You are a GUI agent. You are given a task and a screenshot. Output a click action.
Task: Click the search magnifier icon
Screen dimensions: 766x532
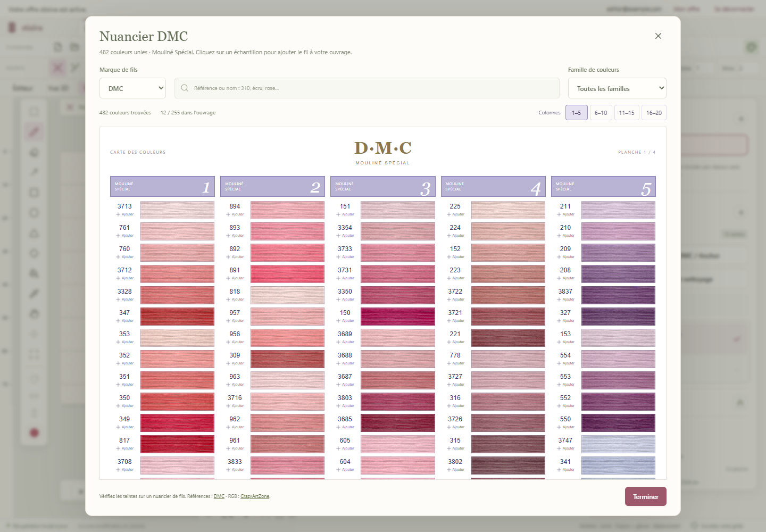185,88
